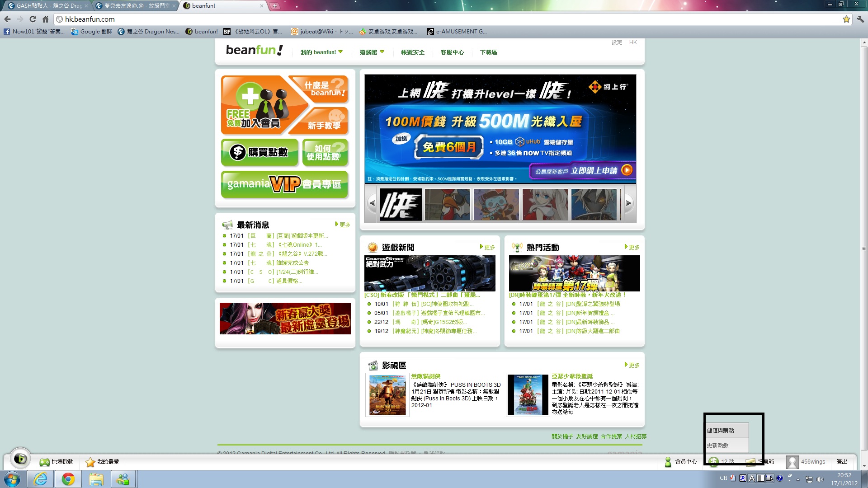Screen dimensions: 868x488
Task: Open 快速啟動 gamepad icon in bottom bar
Action: [44, 462]
